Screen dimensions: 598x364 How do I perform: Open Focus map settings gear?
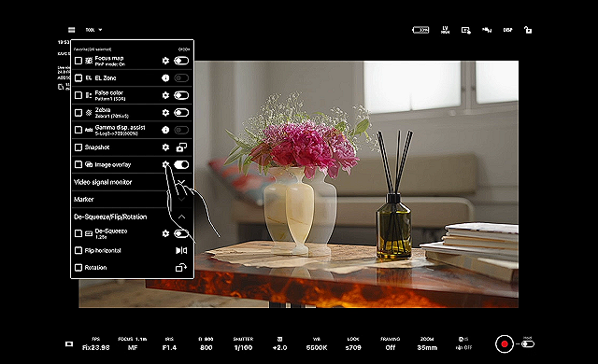pos(165,61)
